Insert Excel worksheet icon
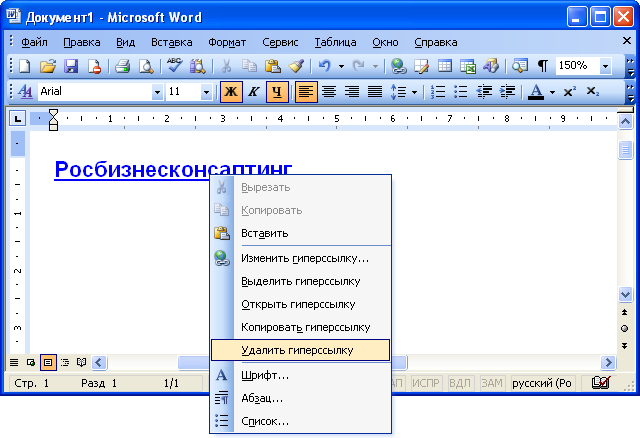Screen dimensions: 640x438 click(x=468, y=66)
